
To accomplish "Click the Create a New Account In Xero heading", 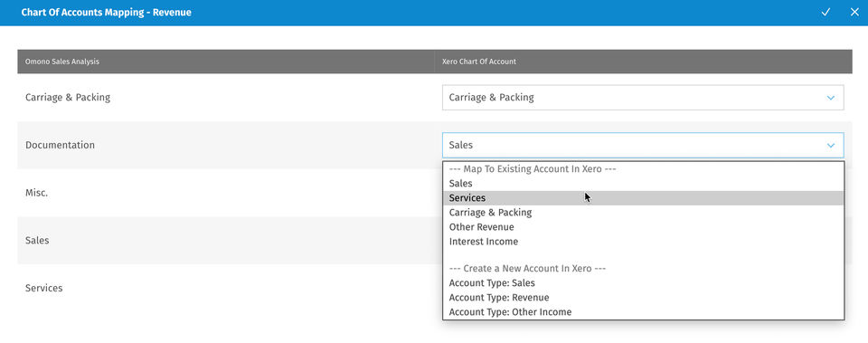I will (x=527, y=268).
